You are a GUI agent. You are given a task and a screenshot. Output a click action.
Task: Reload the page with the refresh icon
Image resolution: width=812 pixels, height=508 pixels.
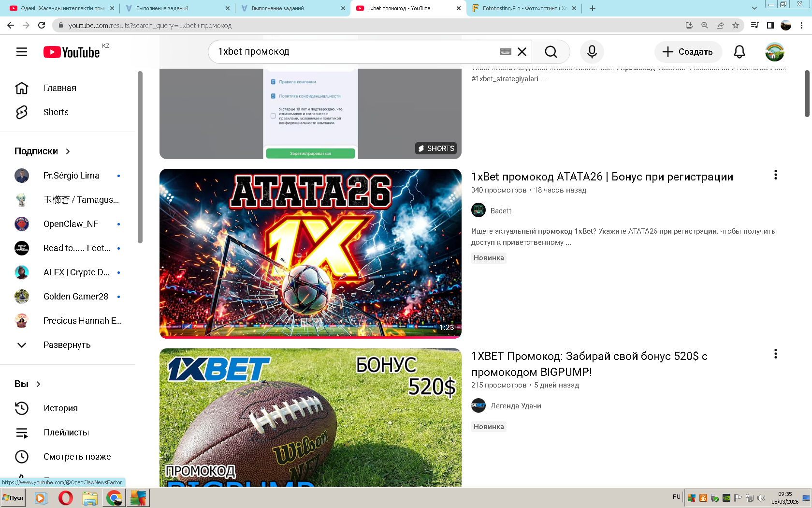[x=42, y=25]
